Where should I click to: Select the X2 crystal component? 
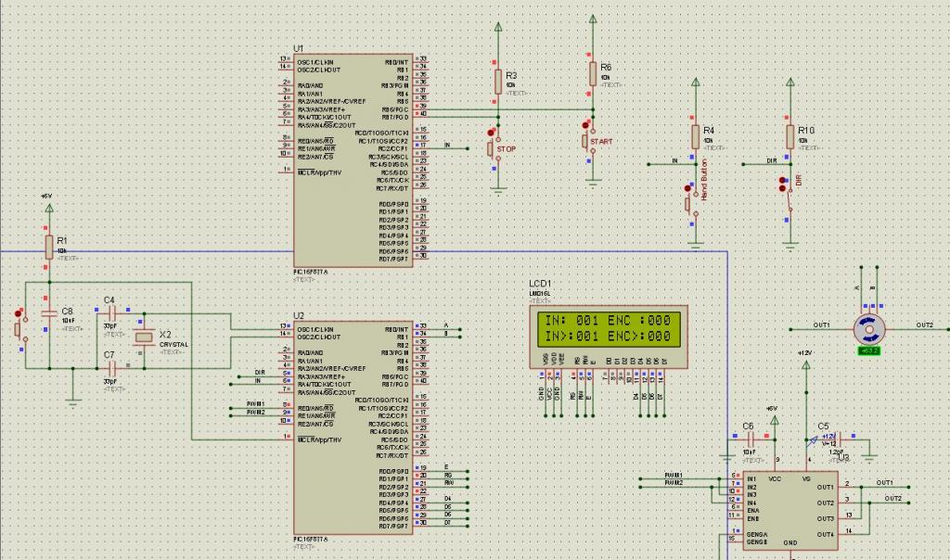144,337
